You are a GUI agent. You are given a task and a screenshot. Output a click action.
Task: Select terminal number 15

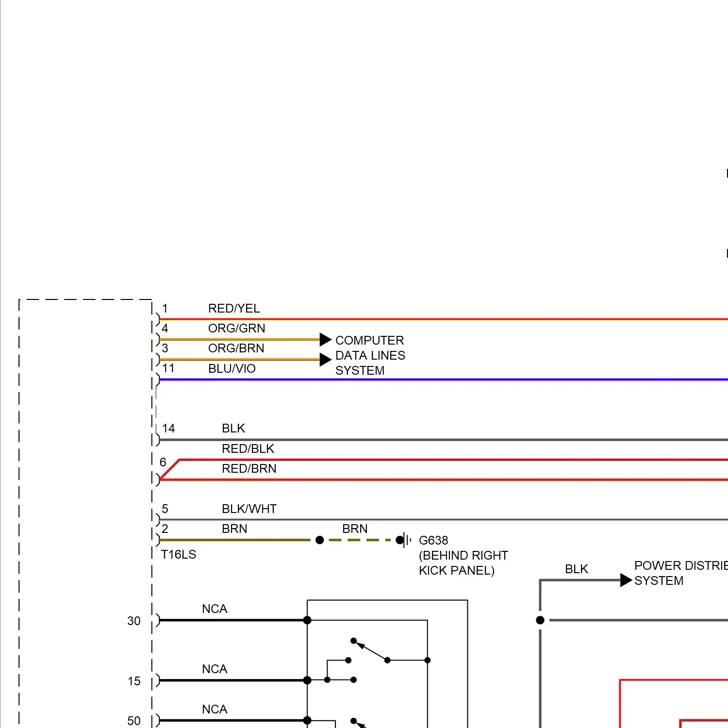[134, 681]
